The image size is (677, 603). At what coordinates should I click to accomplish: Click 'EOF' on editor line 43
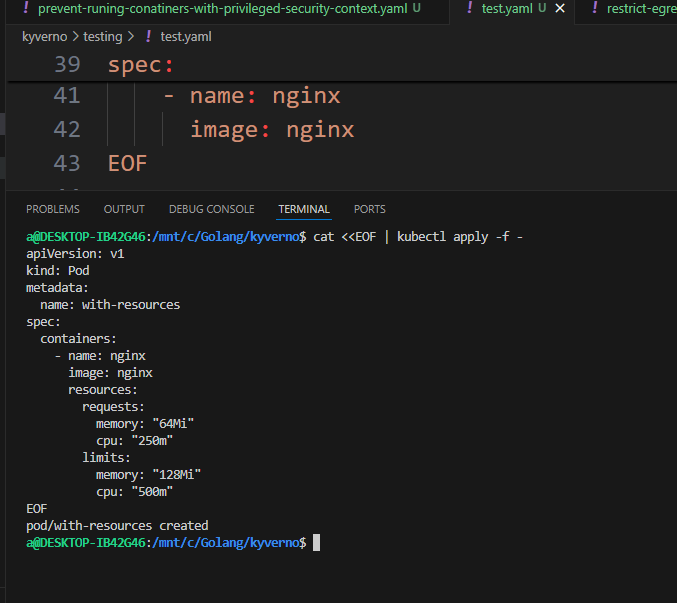[127, 164]
